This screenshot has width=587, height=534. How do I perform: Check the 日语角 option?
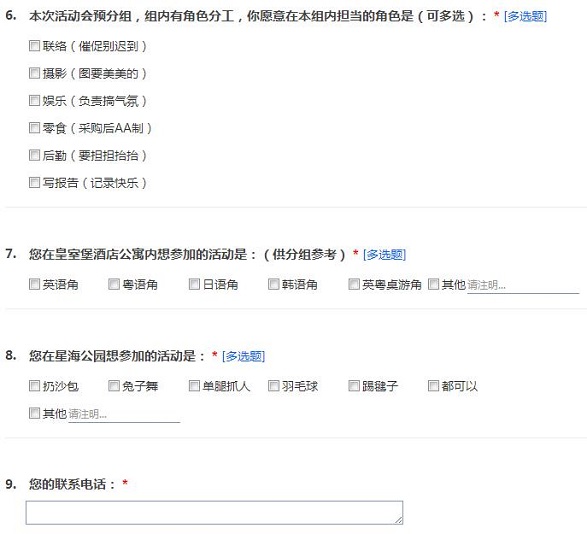point(194,284)
